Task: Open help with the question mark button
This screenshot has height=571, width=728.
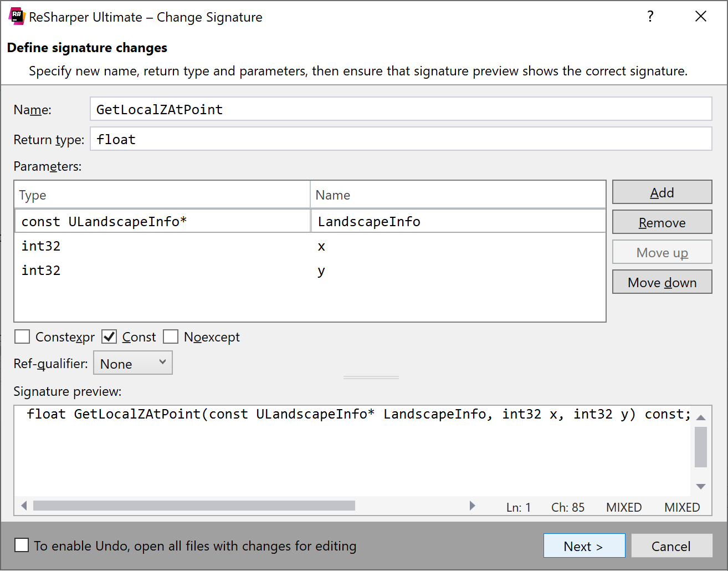Action: coord(650,17)
